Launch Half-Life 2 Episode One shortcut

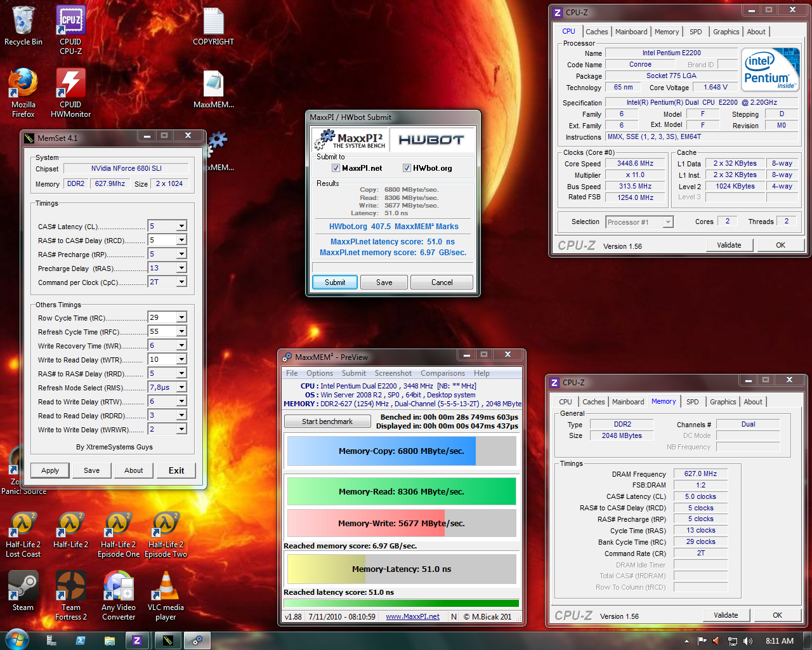[x=119, y=534]
